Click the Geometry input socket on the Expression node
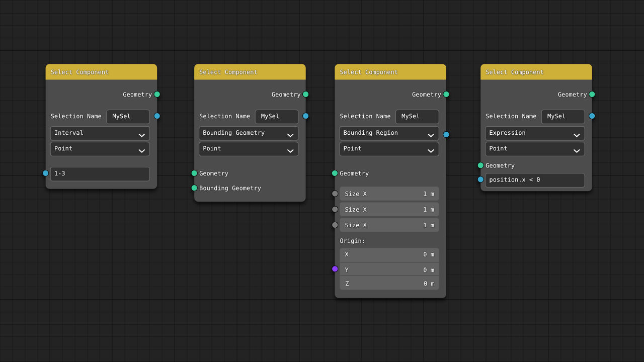The width and height of the screenshot is (644, 362). tap(480, 165)
